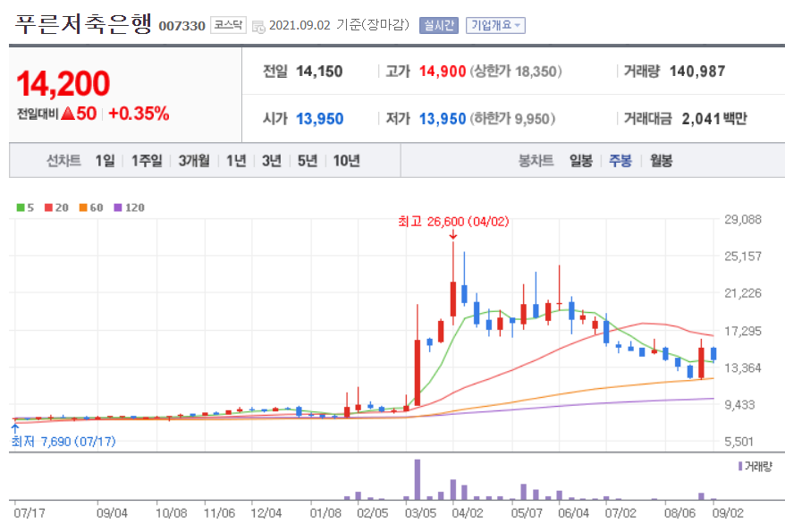Click the 최고 26,600 high price marker

click(x=454, y=221)
